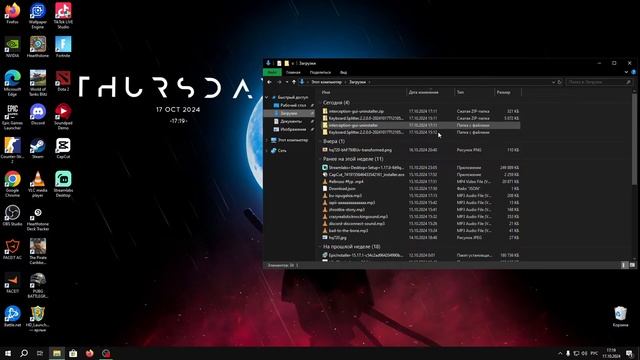The height and width of the screenshot is (360, 640).
Task: Select the Battle.net desktop shortcut
Action: [x=12, y=316]
